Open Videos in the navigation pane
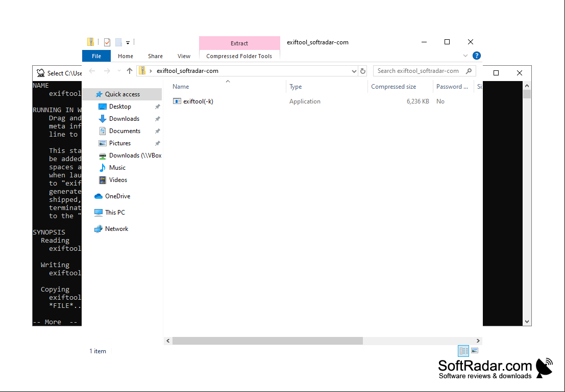Screen dimensions: 565x392 [x=118, y=180]
